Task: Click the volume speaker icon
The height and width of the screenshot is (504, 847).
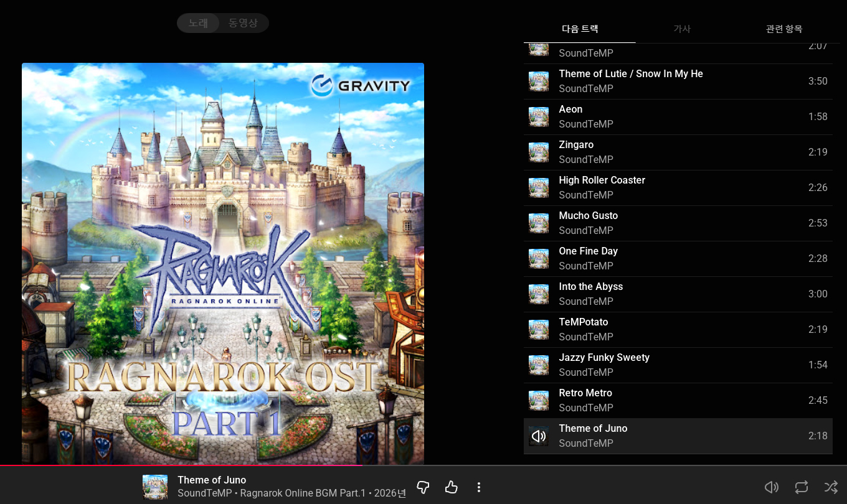Action: click(771, 487)
